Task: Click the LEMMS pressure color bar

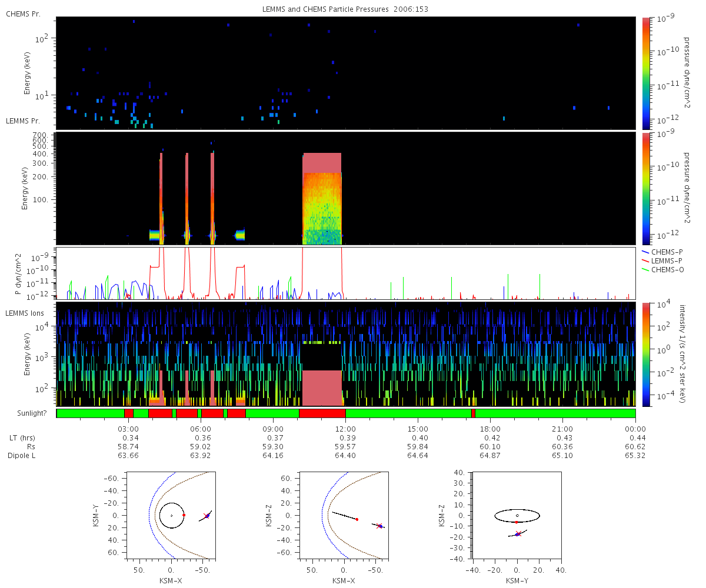Action: pyautogui.click(x=645, y=189)
